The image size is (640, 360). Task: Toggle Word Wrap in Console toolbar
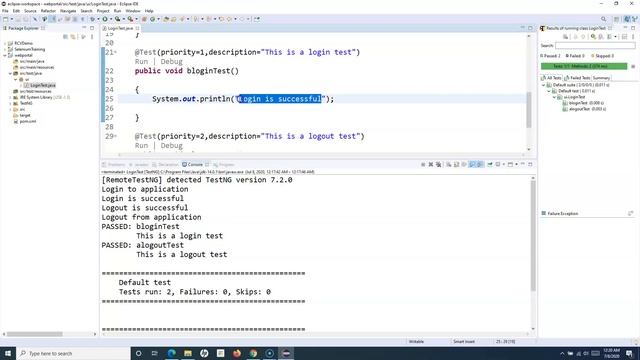pyautogui.click(x=464, y=164)
